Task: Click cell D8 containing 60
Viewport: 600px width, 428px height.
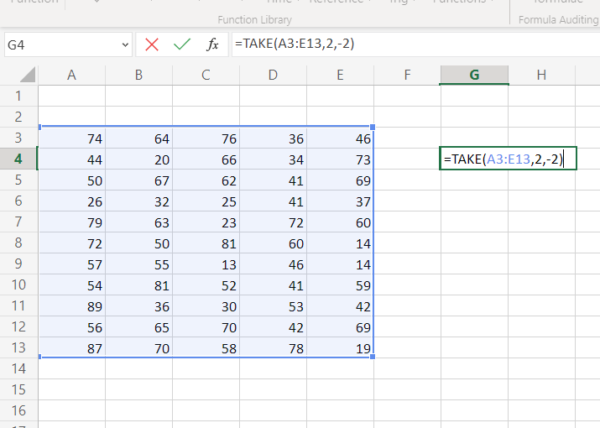Action: pyautogui.click(x=273, y=244)
